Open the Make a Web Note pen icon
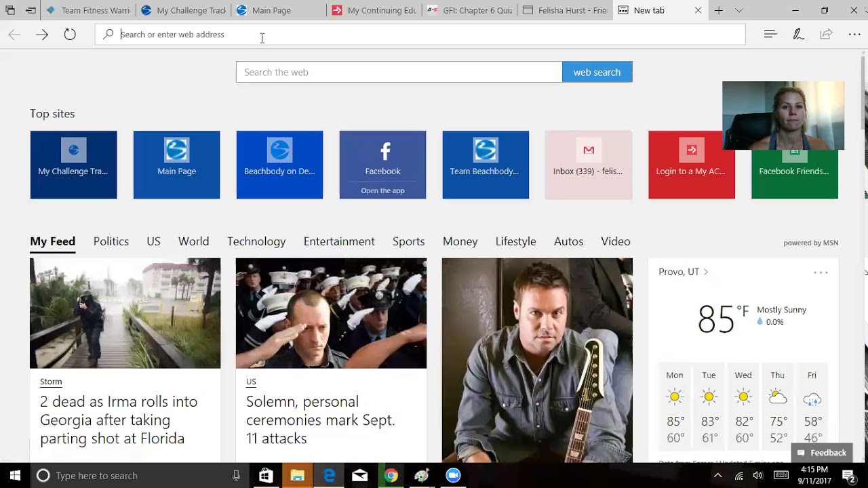868x488 pixels. click(x=798, y=35)
